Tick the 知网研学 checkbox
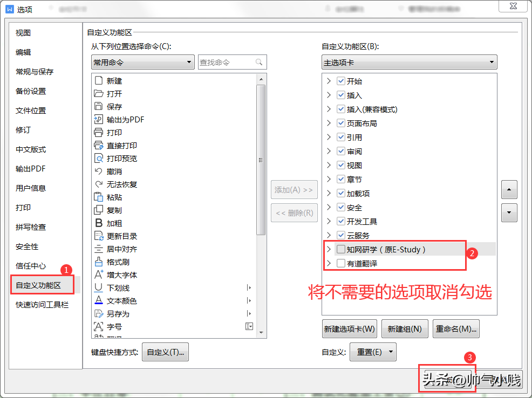 [341, 250]
